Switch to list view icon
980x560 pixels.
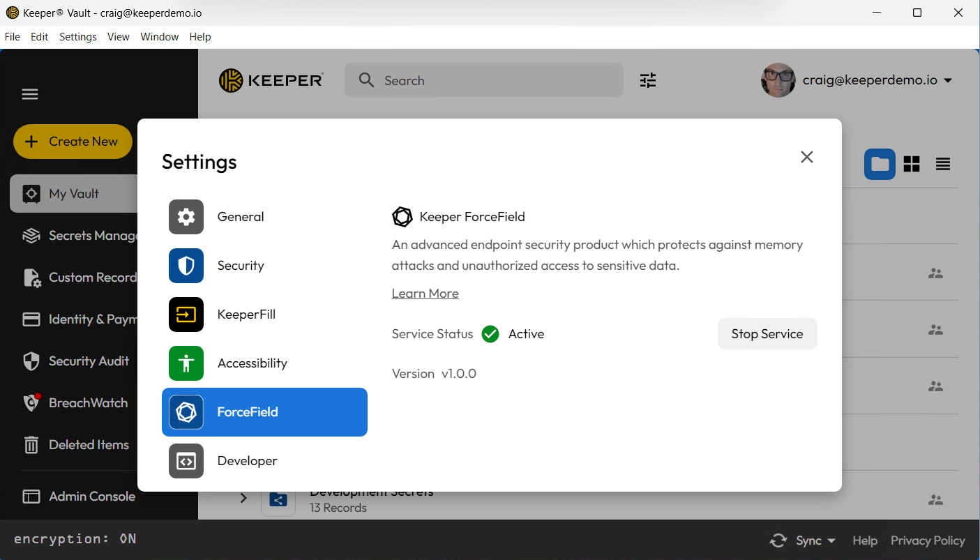pyautogui.click(x=942, y=164)
